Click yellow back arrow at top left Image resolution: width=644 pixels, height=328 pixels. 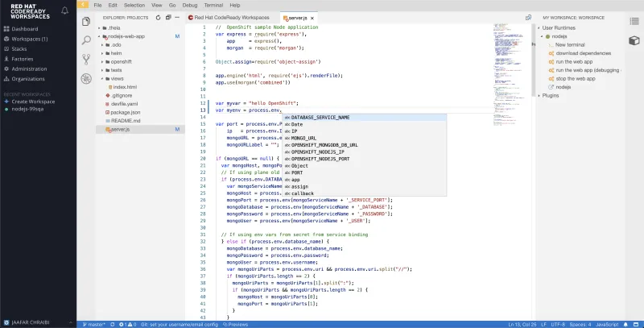(x=84, y=5)
